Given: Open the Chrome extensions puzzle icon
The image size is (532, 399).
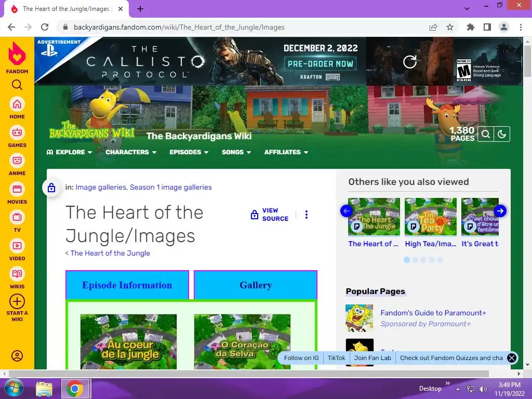Looking at the screenshot, I should pyautogui.click(x=471, y=27).
